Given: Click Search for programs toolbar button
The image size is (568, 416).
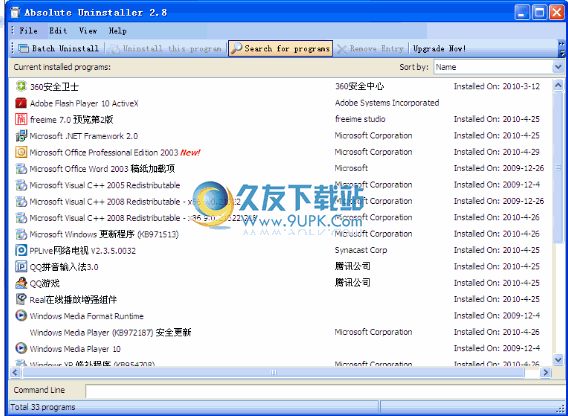Looking at the screenshot, I should click(x=280, y=49).
